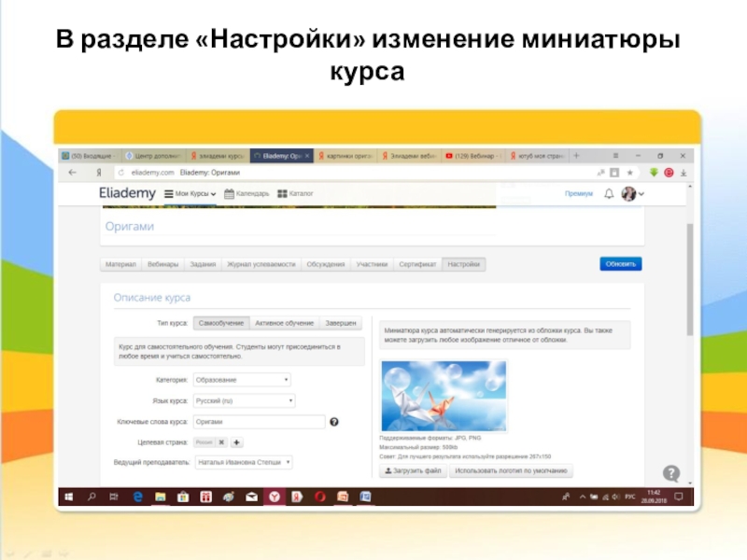The image size is (747, 560).
Task: Expand the Категория dropdown
Action: coord(241,380)
